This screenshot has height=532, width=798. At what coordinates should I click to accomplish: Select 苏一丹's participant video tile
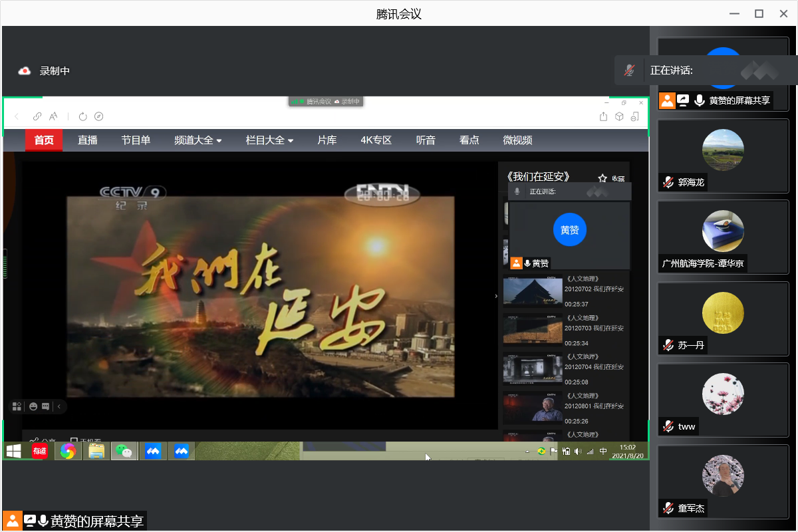click(x=723, y=319)
